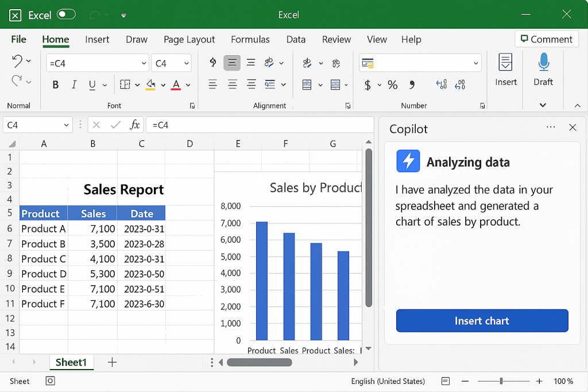Click the zoom slider handle
The width and height of the screenshot is (588, 392).
(x=501, y=381)
